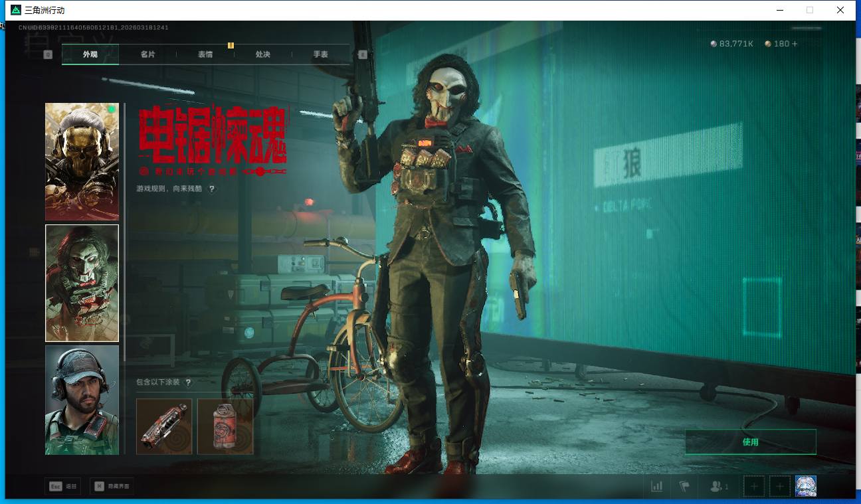Select the red weapon skin item icon
Image resolution: width=861 pixels, height=504 pixels.
coord(164,426)
